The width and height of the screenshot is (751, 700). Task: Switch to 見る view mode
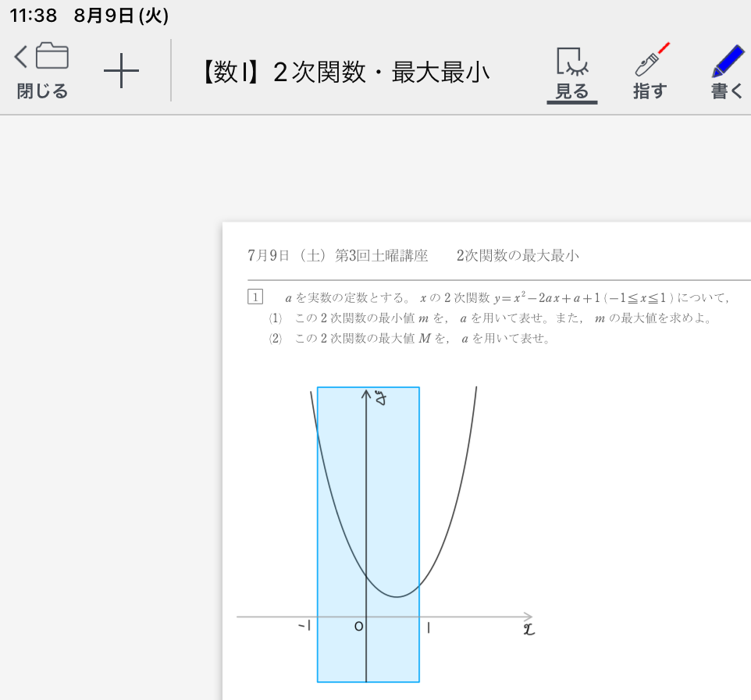[x=571, y=73]
